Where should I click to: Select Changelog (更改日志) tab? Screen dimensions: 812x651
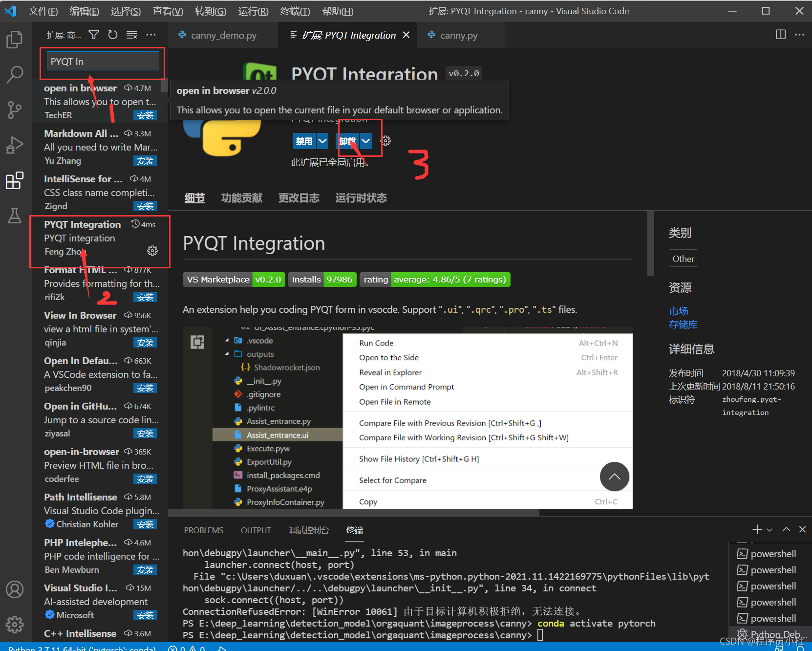tap(299, 198)
